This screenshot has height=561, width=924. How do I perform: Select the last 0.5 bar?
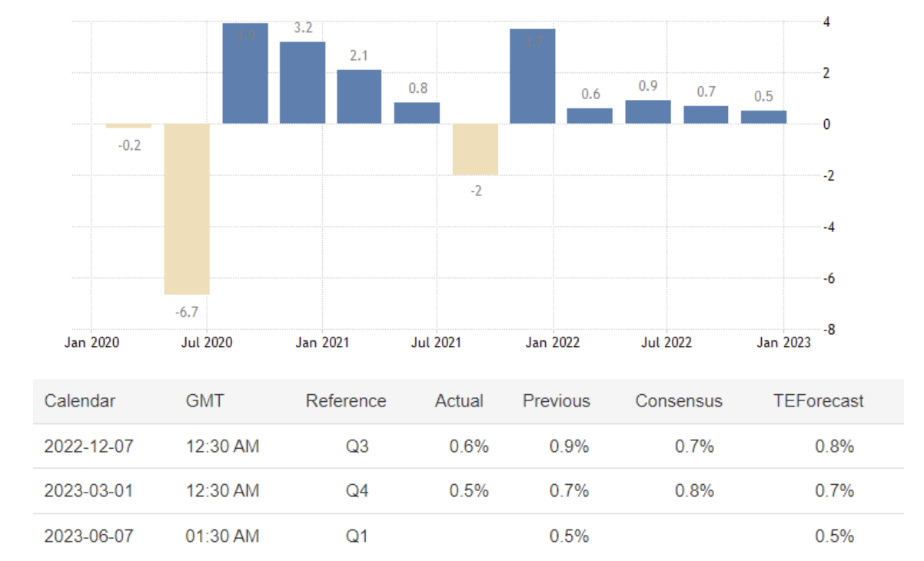pyautogui.click(x=763, y=117)
